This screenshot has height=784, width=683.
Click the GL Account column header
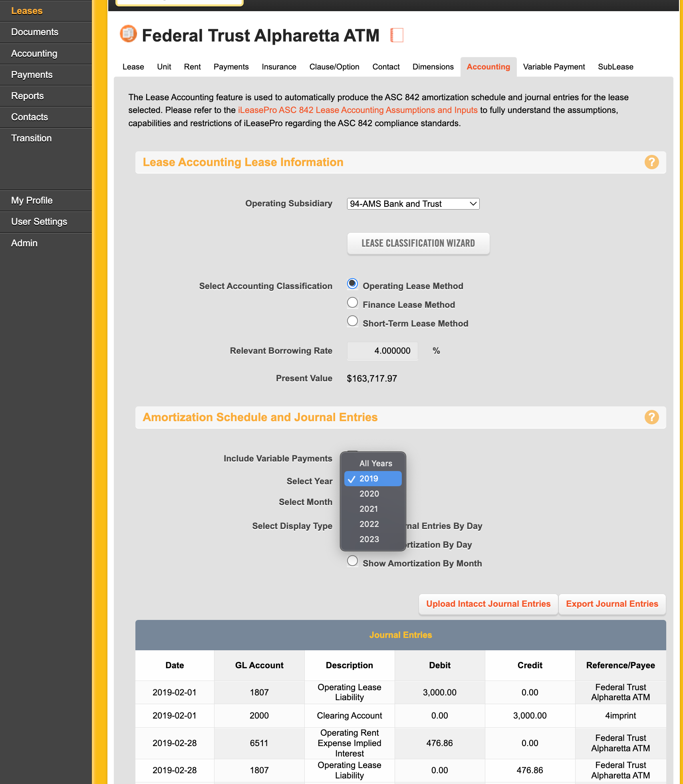coord(259,665)
